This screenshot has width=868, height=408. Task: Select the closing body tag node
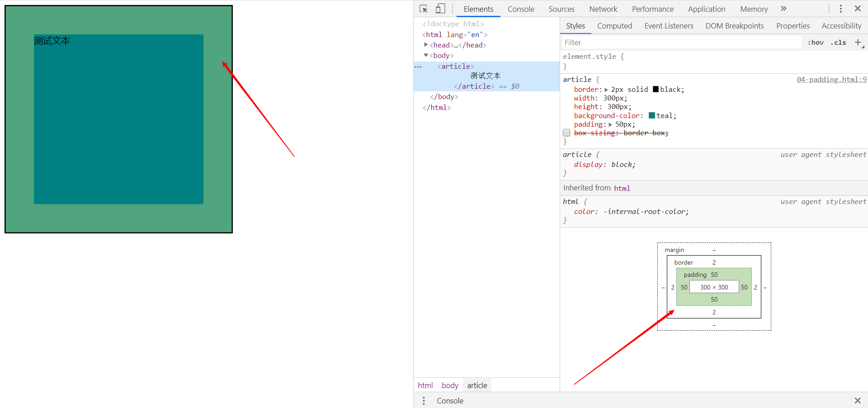[x=444, y=97]
